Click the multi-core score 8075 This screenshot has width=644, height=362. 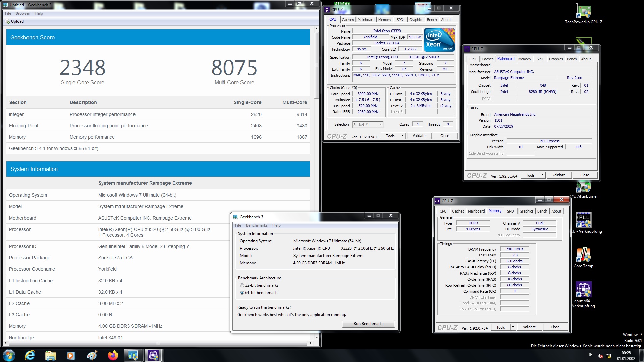pos(234,67)
